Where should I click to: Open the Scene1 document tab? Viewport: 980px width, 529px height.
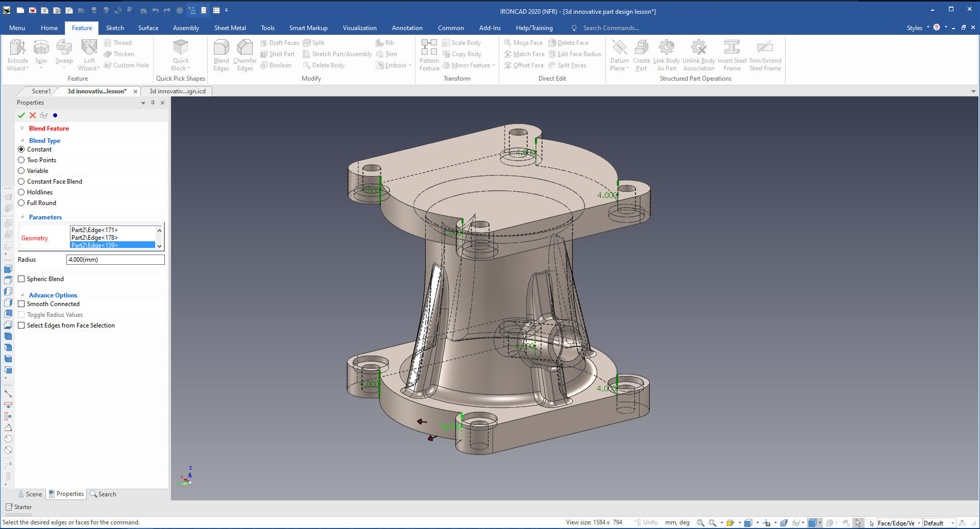(41, 91)
